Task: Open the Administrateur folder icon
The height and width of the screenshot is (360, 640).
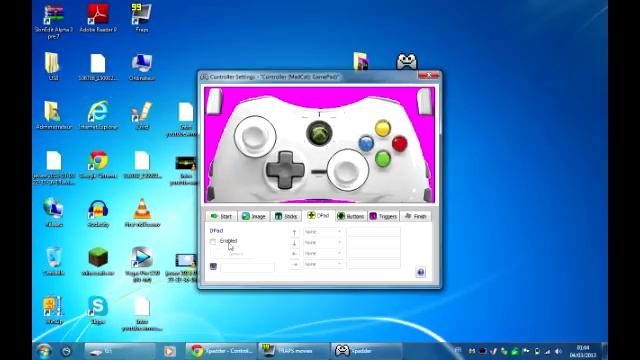Action: click(53, 116)
